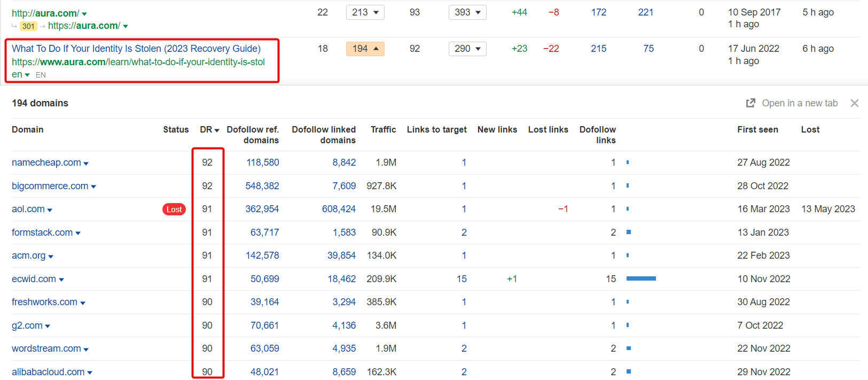This screenshot has height=380, width=868.
Task: Sort by the Traffic column header
Action: [x=384, y=130]
